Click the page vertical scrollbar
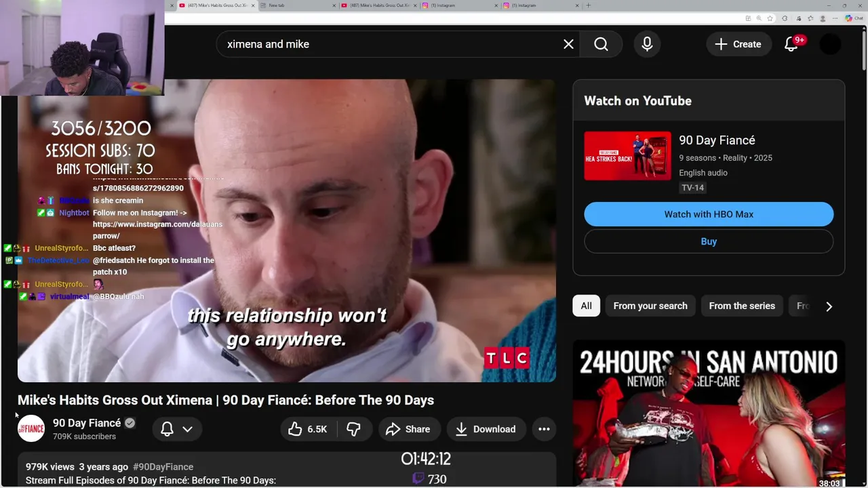The width and height of the screenshot is (868, 488). [x=864, y=51]
